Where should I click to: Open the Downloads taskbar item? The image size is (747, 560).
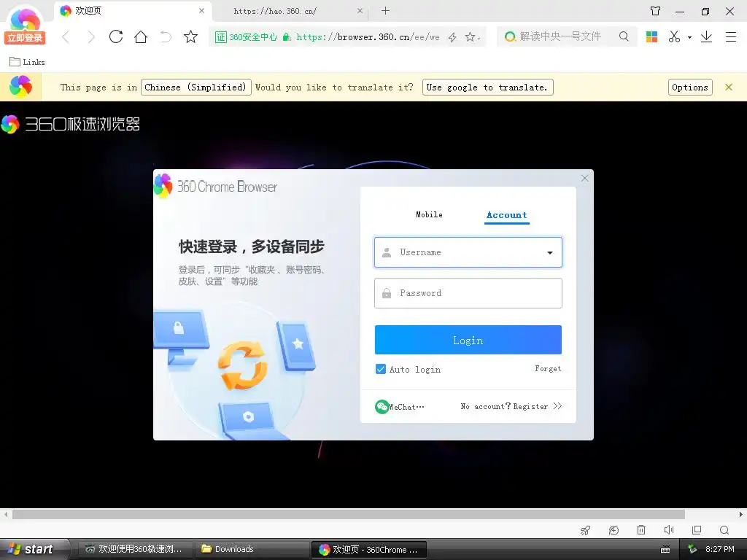252,549
